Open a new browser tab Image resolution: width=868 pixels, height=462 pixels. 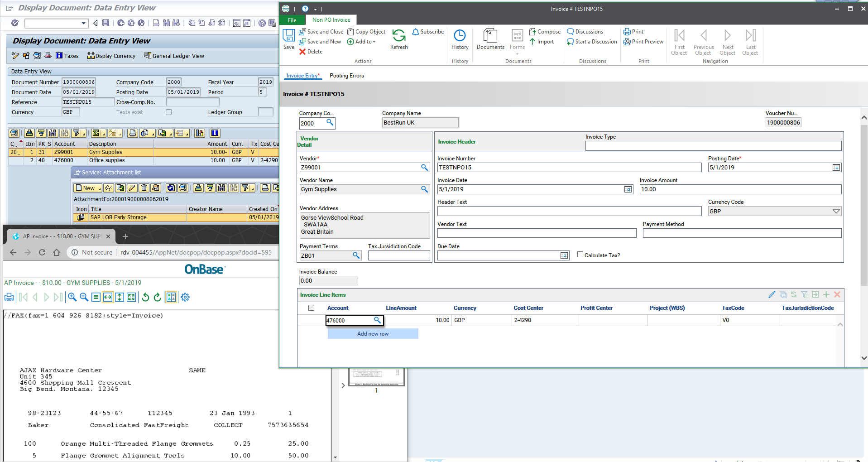pos(125,236)
